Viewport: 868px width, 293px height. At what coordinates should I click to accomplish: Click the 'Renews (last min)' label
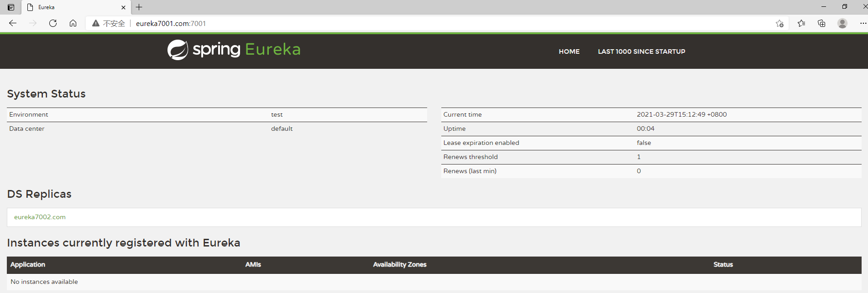(470, 171)
